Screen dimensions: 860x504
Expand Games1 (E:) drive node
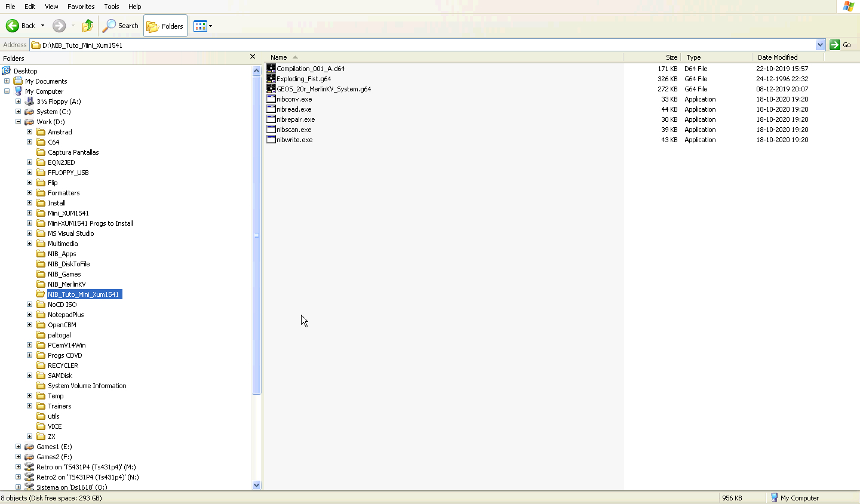point(18,446)
